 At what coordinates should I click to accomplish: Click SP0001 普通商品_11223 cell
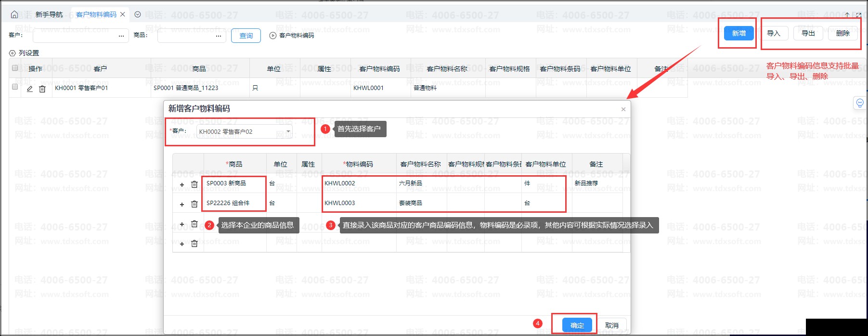tap(200, 88)
